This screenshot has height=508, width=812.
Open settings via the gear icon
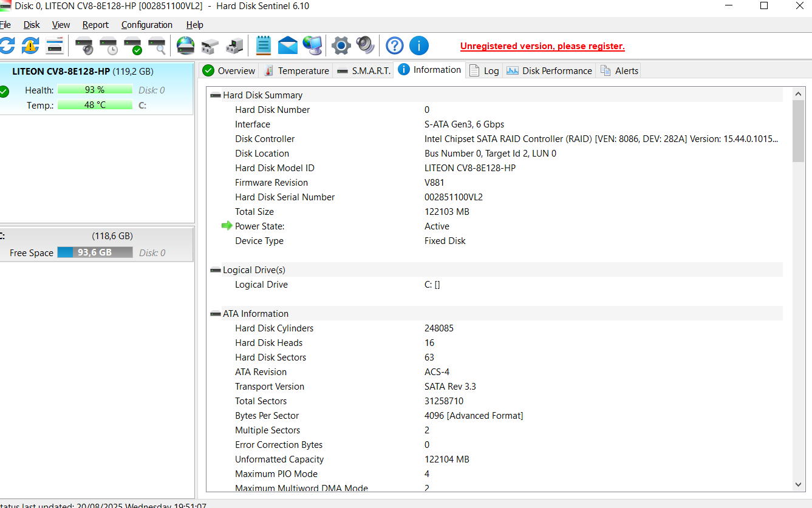[x=341, y=46]
